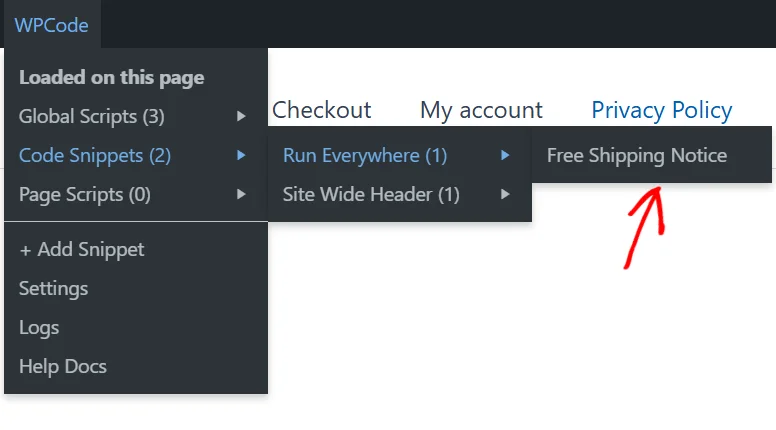The height and width of the screenshot is (430, 776).
Task: Expand arrow beside Code Snippets (2)
Action: tap(241, 155)
